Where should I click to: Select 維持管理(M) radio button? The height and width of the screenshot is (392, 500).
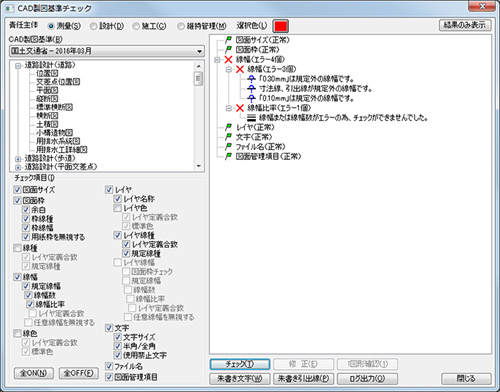click(x=181, y=26)
